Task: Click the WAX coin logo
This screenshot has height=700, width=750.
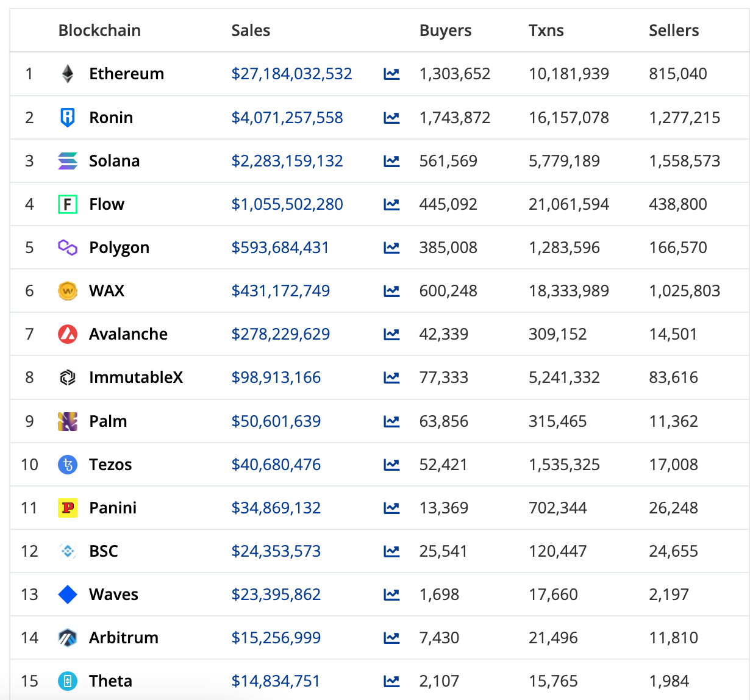Action: 68,291
